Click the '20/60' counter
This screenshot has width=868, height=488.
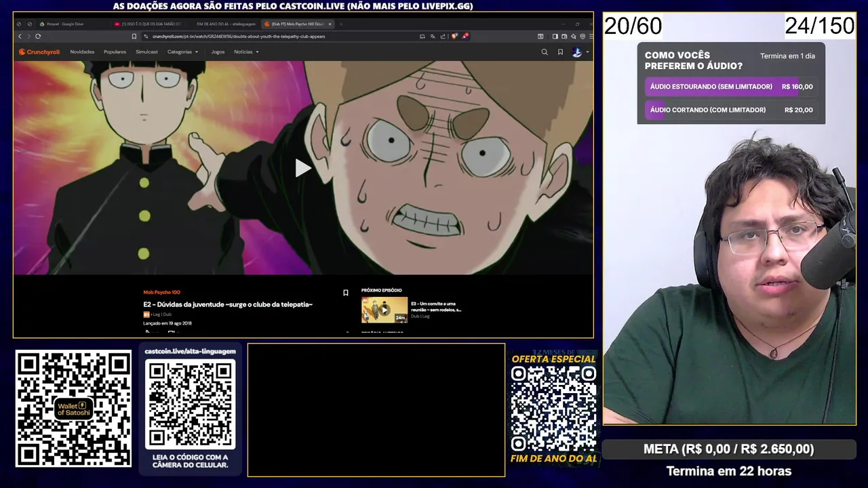633,26
